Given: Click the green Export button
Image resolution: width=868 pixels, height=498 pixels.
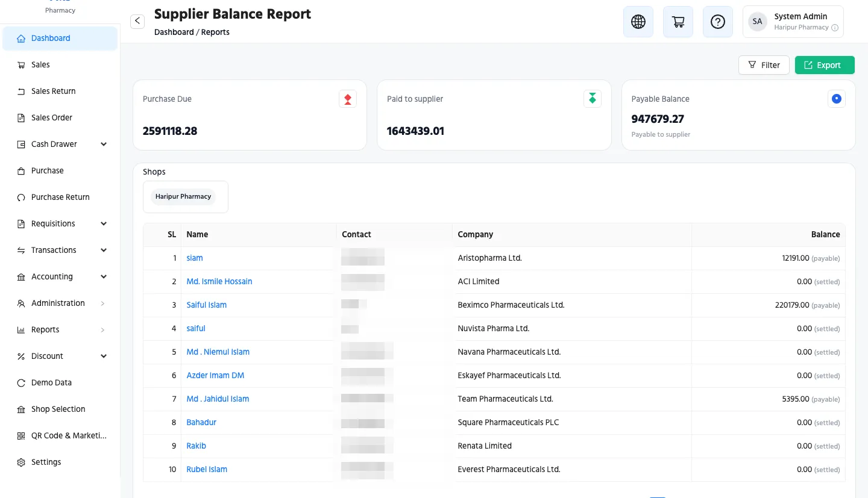Looking at the screenshot, I should (825, 65).
